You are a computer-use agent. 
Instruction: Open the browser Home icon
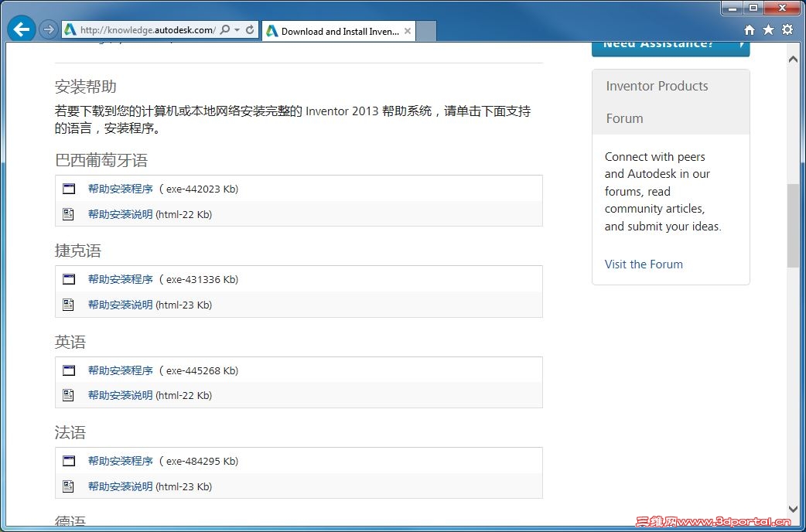[750, 30]
